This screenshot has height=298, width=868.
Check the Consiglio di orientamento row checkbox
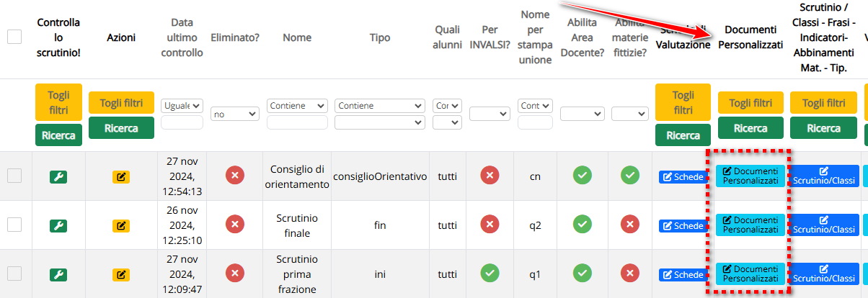click(14, 176)
